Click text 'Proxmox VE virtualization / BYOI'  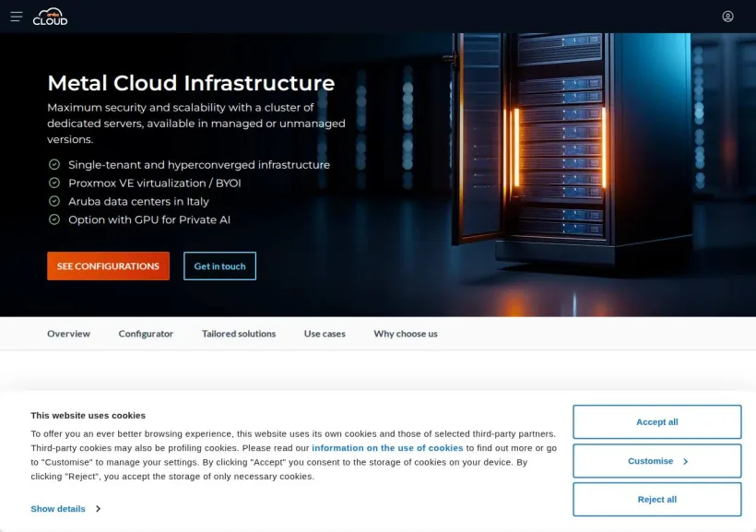click(x=154, y=183)
